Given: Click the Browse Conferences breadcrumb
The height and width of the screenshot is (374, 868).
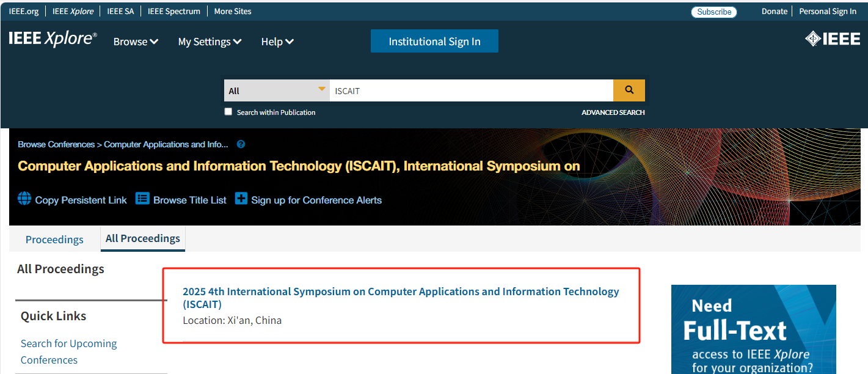Looking at the screenshot, I should 56,144.
